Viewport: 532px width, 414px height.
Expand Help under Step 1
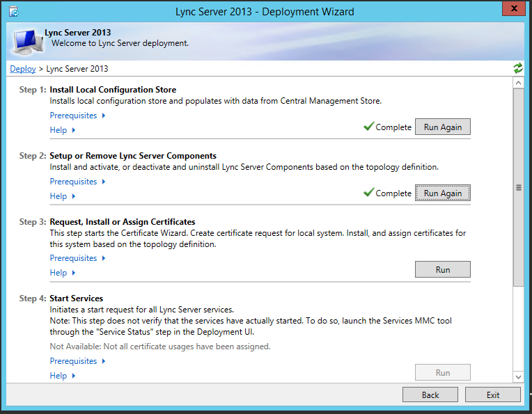point(63,130)
